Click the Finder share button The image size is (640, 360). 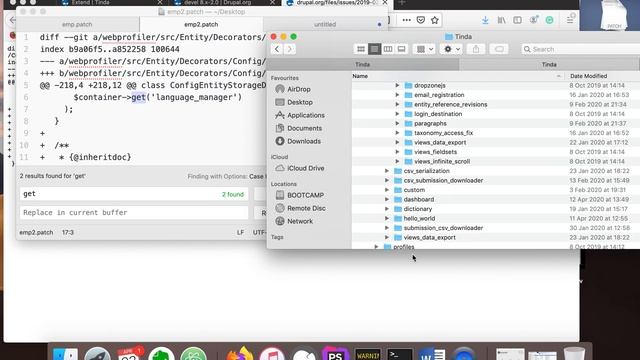tap(476, 49)
